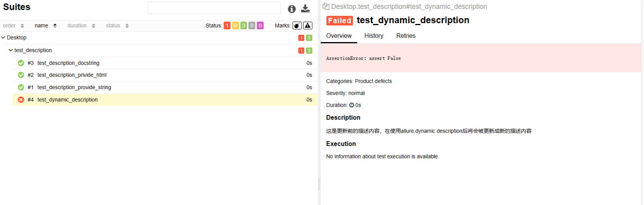Open the History tab

pyautogui.click(x=374, y=36)
